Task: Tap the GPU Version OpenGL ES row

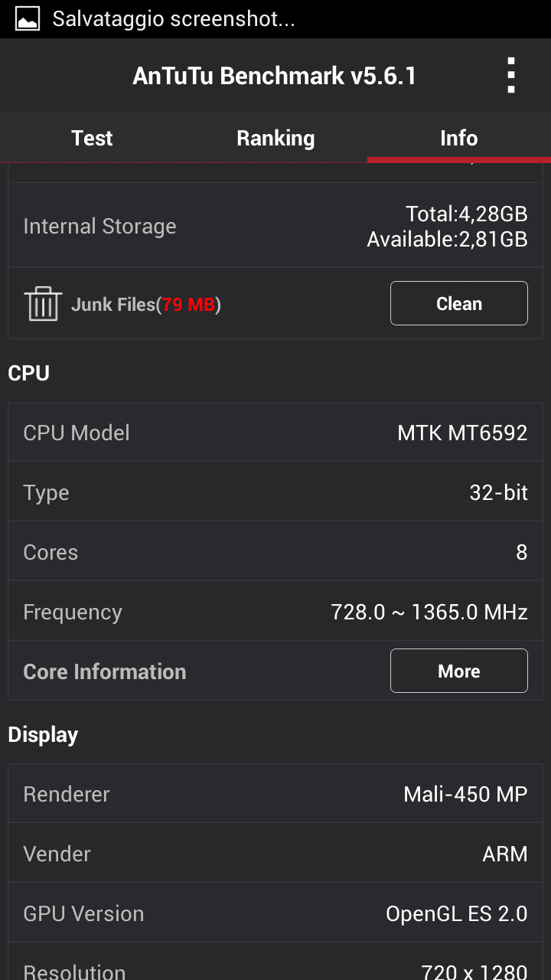Action: (275, 913)
